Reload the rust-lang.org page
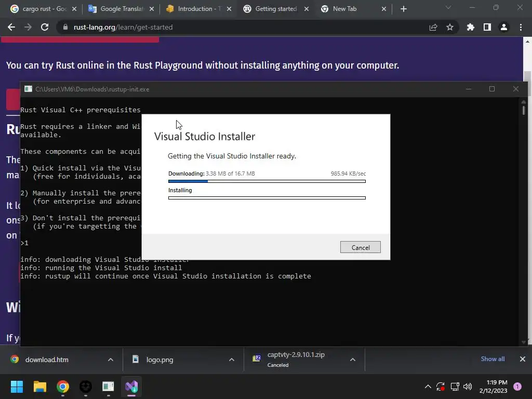This screenshot has width=532, height=399. [45, 27]
